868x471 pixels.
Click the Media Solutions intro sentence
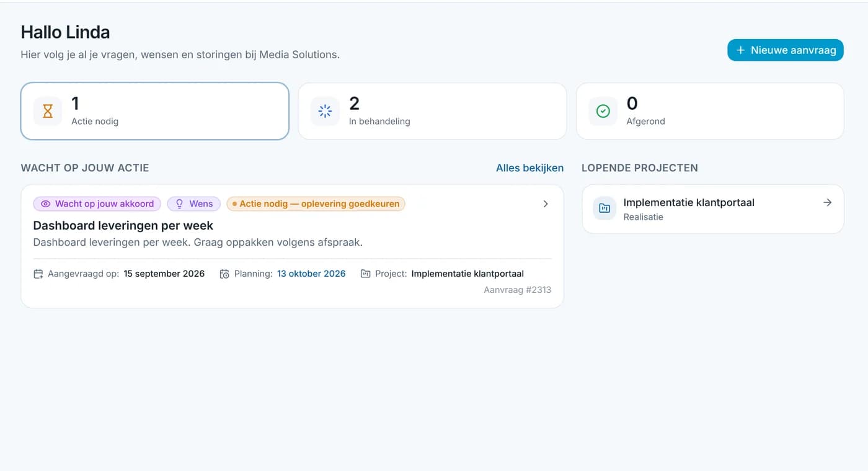coord(180,55)
